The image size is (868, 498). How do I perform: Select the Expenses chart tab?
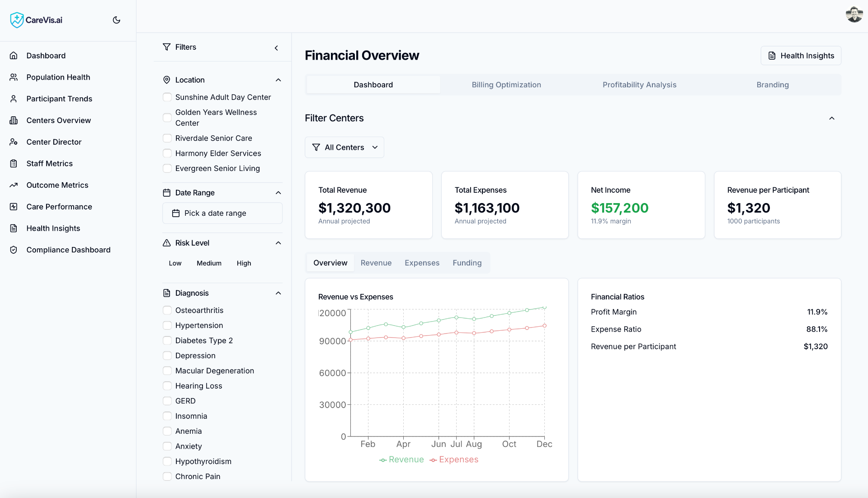(x=422, y=263)
